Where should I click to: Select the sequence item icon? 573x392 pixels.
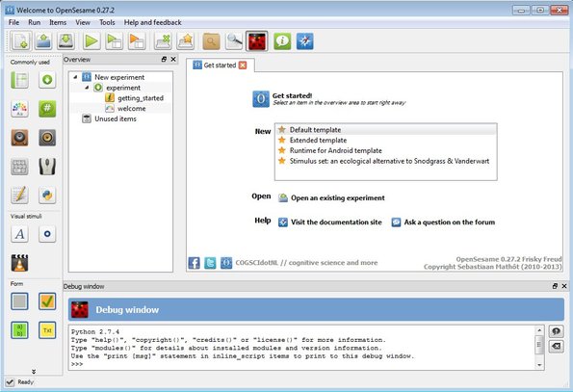click(x=47, y=80)
